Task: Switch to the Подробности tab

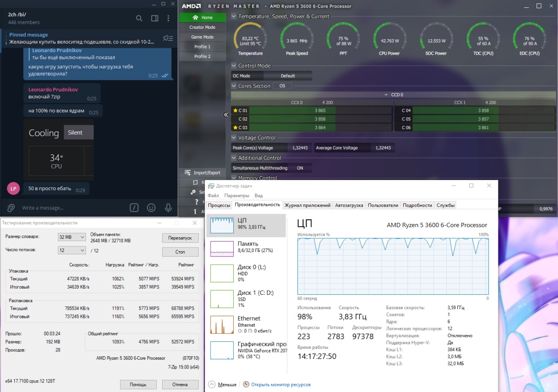Action: point(417,205)
